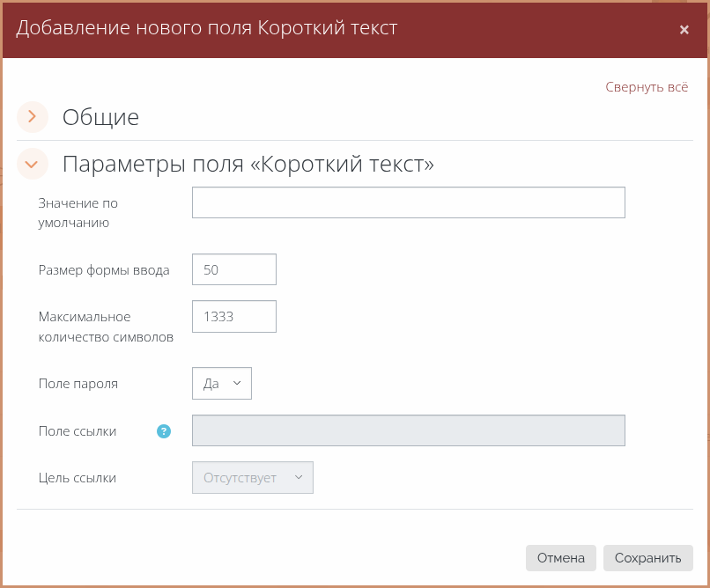Click the «Цель ссылки» label
The height and width of the screenshot is (588, 710).
point(78,478)
